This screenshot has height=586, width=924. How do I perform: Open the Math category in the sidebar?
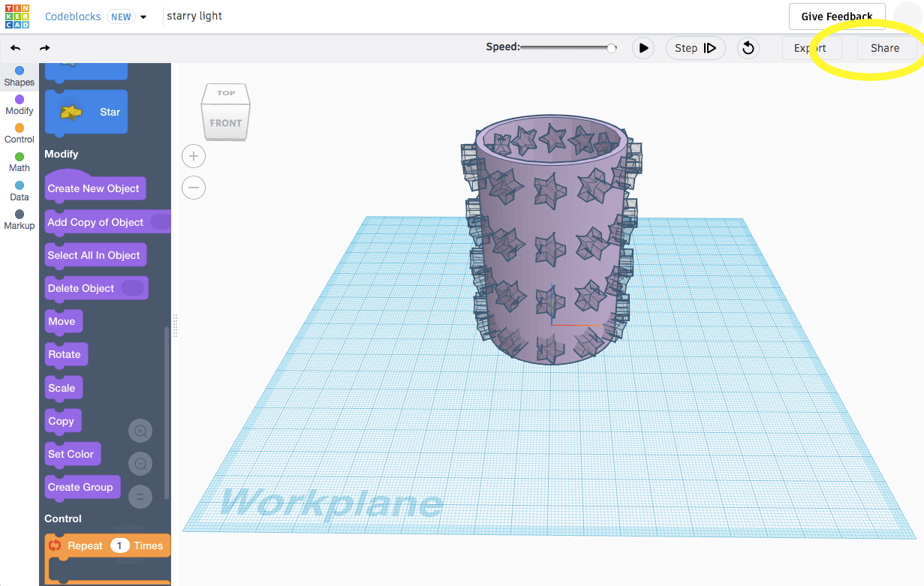[19, 160]
